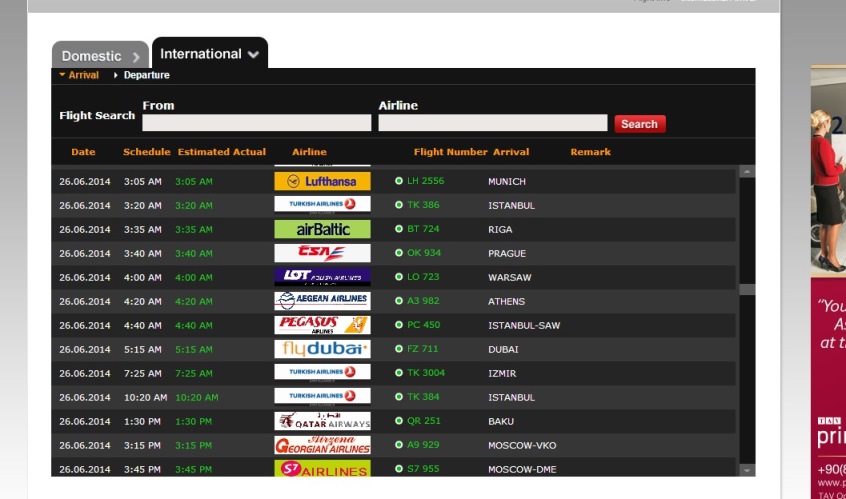Click the Flight Number column header
This screenshot has height=499, width=846.
451,152
